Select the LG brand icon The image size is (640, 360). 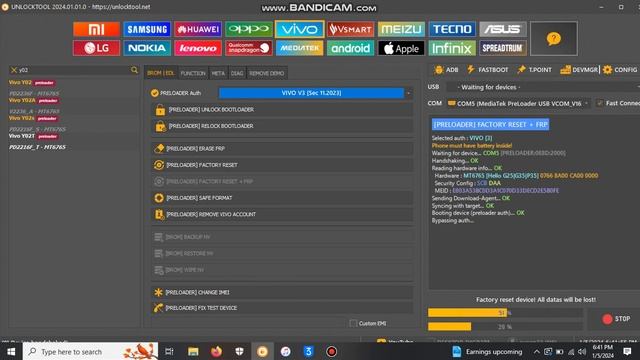pos(96,48)
